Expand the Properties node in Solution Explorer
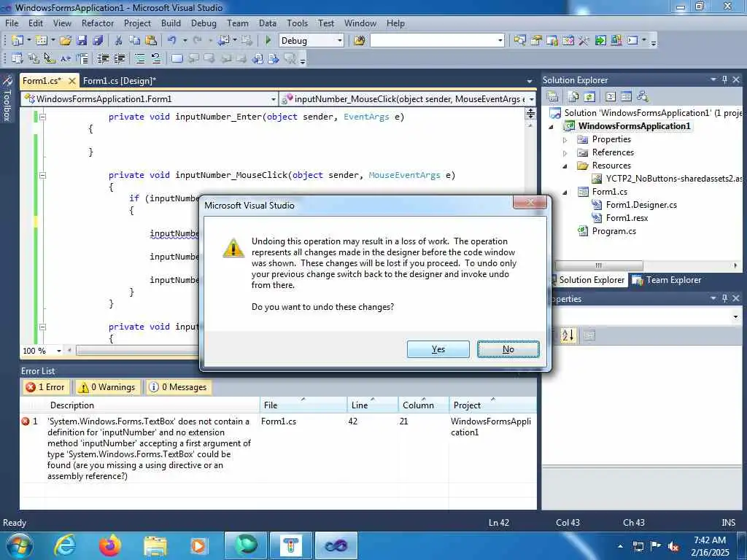The image size is (747, 560). tap(565, 140)
